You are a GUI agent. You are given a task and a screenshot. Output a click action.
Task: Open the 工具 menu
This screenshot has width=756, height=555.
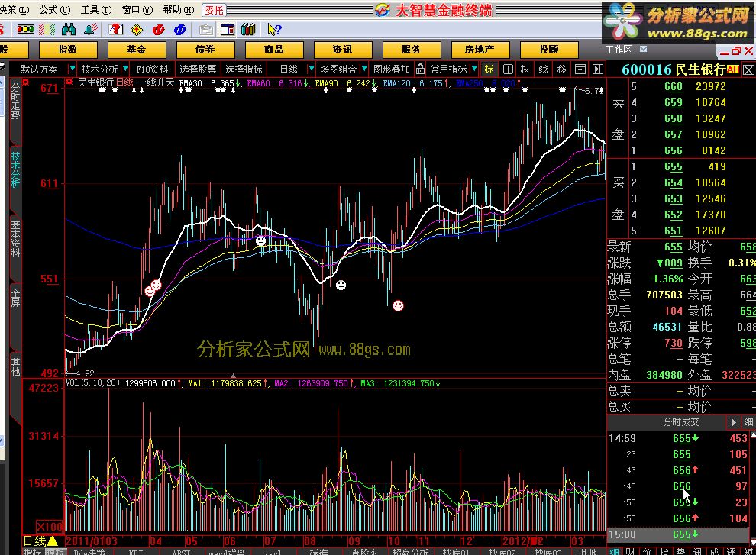(96, 10)
